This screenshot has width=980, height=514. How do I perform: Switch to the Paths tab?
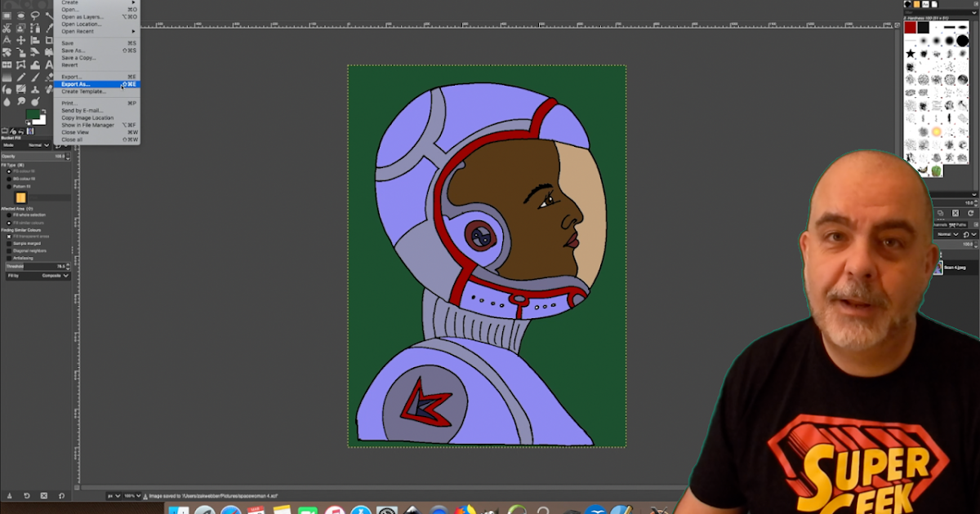click(x=960, y=224)
